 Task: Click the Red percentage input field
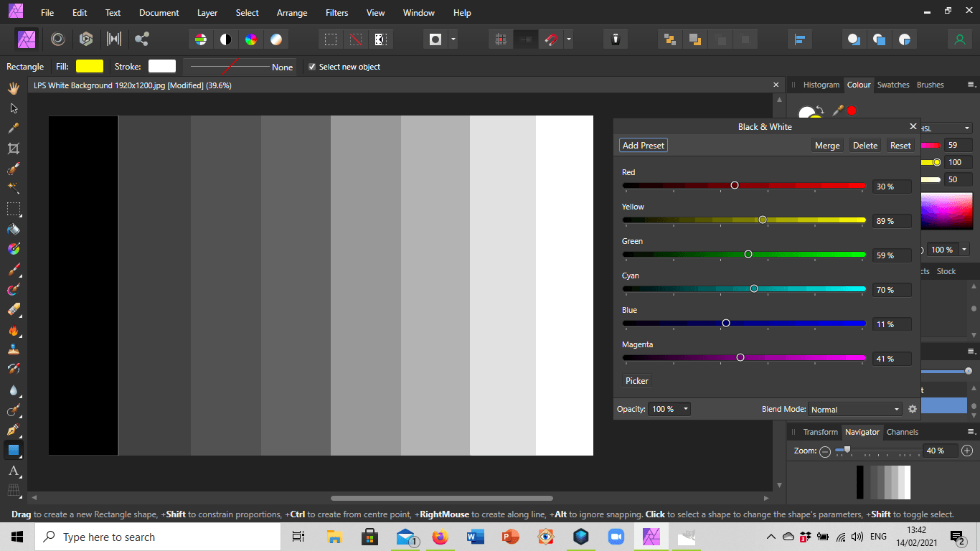point(892,187)
